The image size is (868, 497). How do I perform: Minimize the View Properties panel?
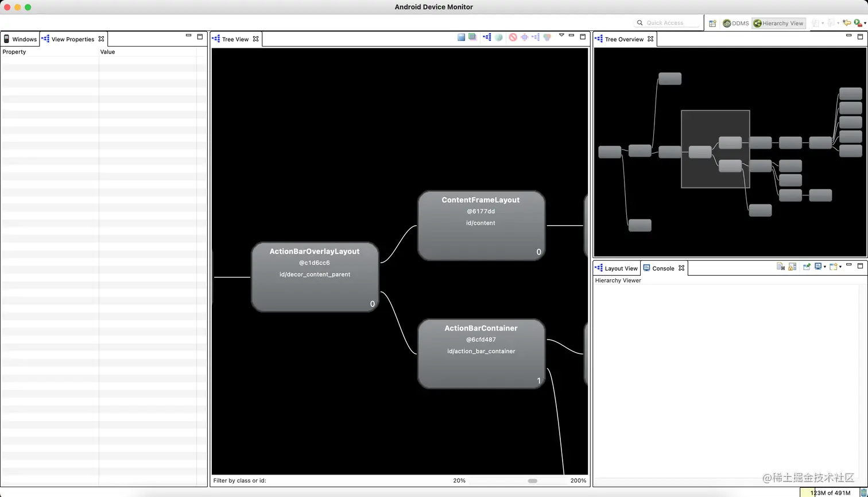click(x=188, y=36)
